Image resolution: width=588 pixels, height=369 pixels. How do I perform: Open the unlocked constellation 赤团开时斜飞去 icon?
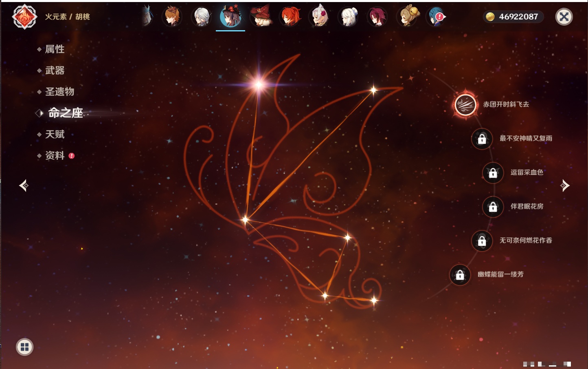click(465, 105)
